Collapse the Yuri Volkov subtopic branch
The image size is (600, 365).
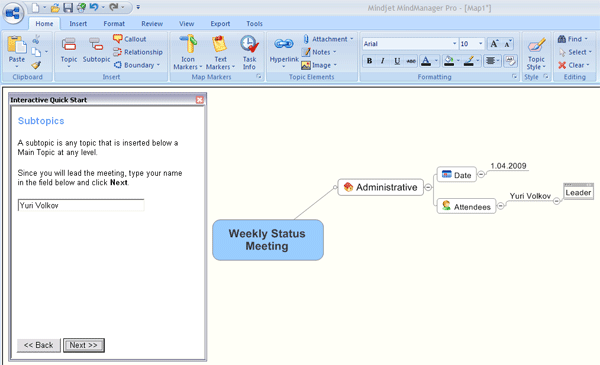[x=556, y=201]
